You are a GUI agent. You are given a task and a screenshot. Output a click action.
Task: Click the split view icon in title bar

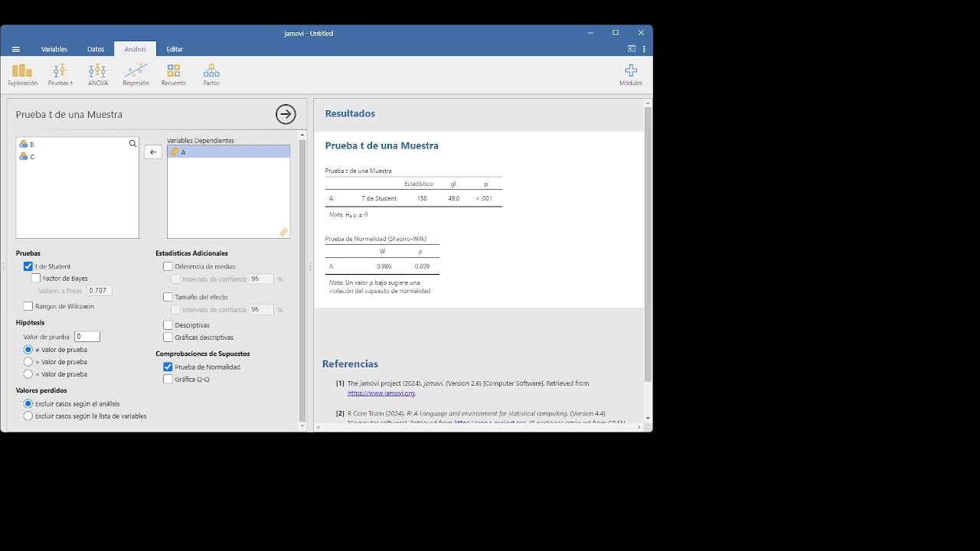[x=632, y=48]
